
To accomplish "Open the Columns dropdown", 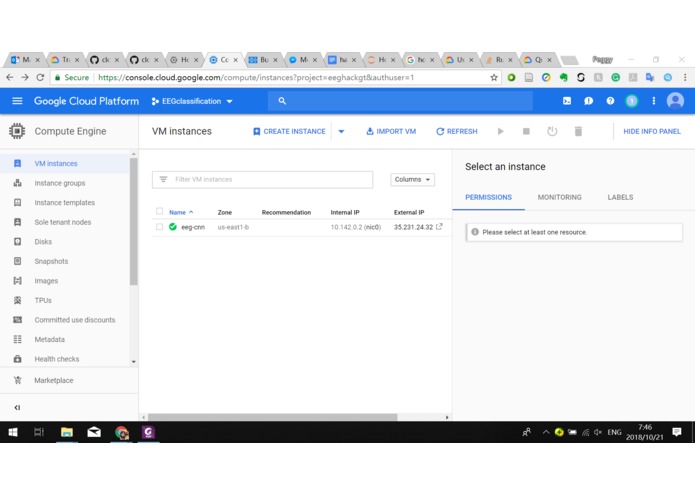I will [x=412, y=179].
